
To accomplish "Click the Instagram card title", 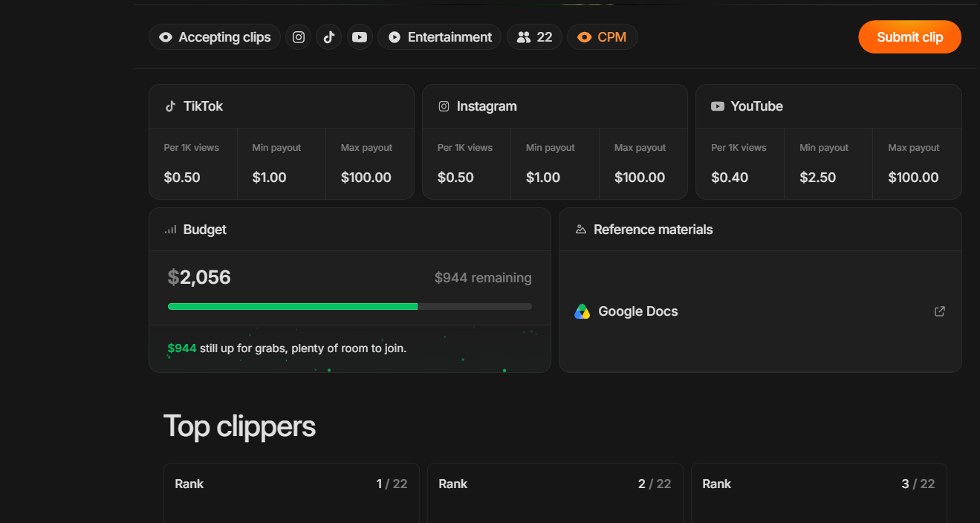I will (487, 106).
